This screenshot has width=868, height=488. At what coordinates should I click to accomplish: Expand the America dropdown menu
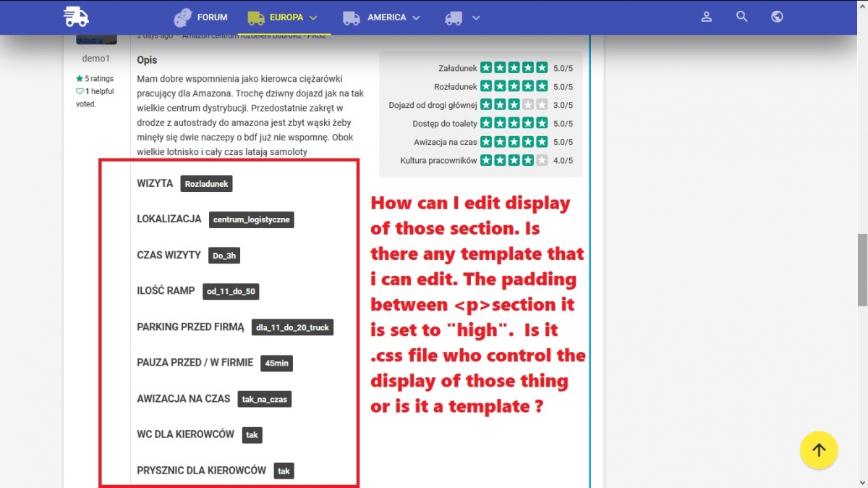click(x=416, y=17)
